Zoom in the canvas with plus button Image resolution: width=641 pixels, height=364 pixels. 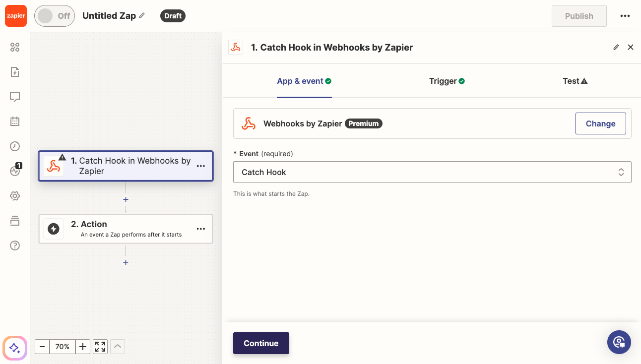(x=83, y=347)
